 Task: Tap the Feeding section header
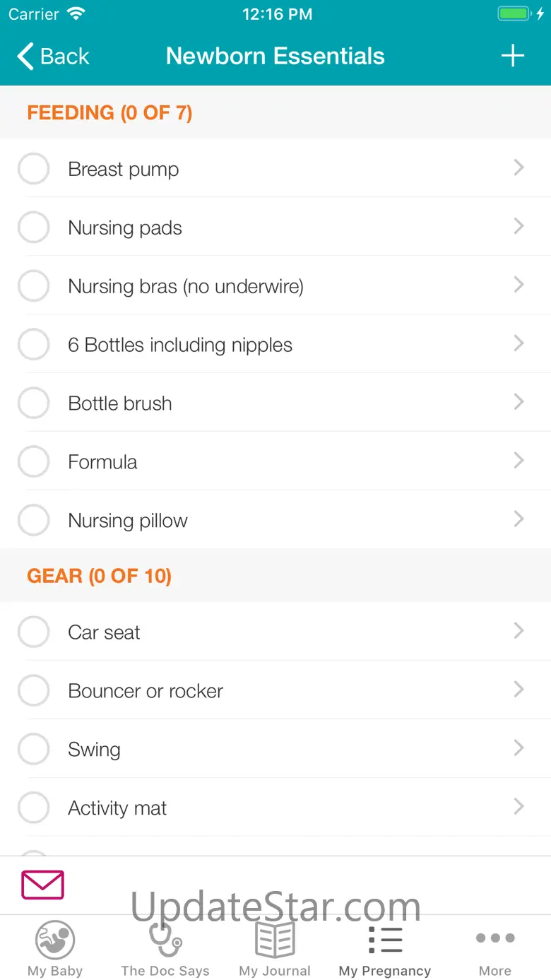pyautogui.click(x=109, y=113)
